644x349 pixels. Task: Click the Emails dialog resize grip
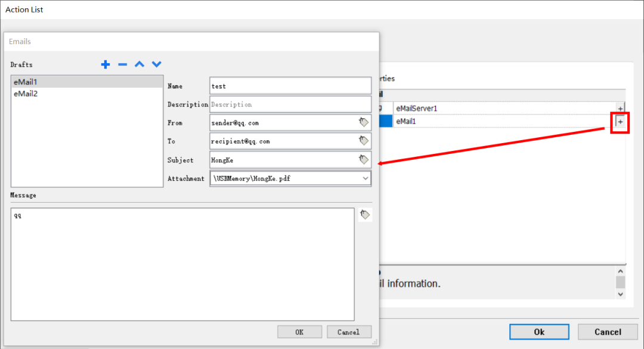(x=375, y=342)
